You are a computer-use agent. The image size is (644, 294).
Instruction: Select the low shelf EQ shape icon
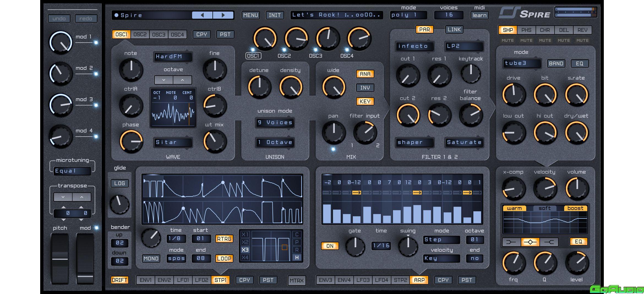[x=511, y=242]
